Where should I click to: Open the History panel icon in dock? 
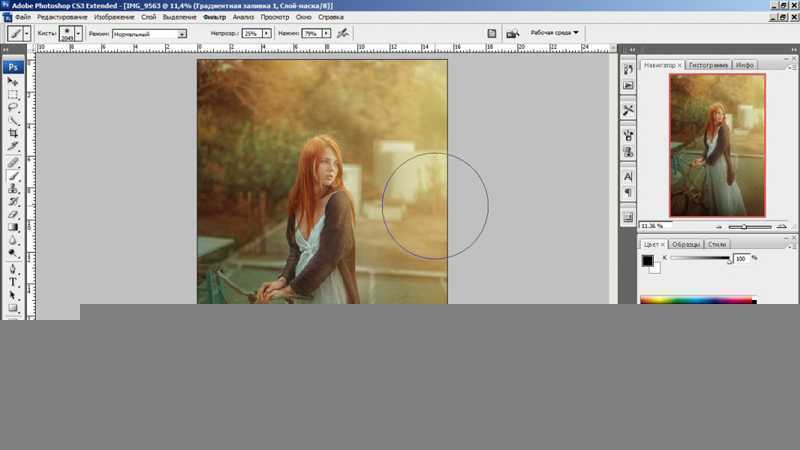tap(628, 69)
